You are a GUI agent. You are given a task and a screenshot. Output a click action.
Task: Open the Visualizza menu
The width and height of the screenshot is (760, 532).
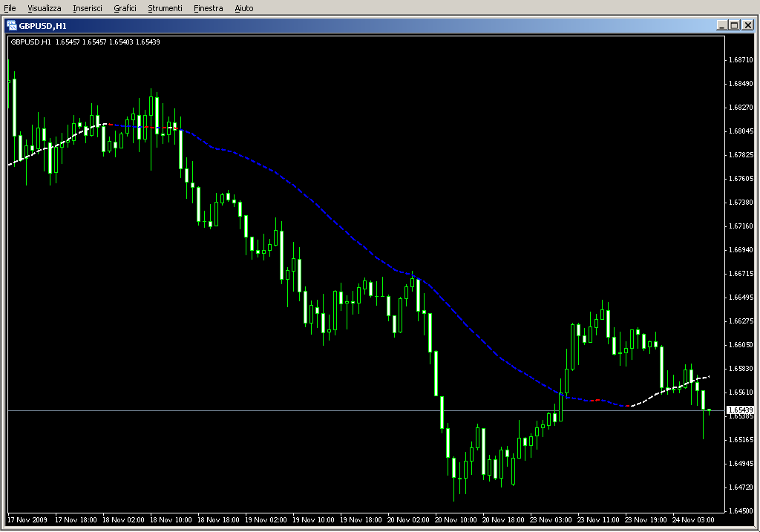coord(44,8)
